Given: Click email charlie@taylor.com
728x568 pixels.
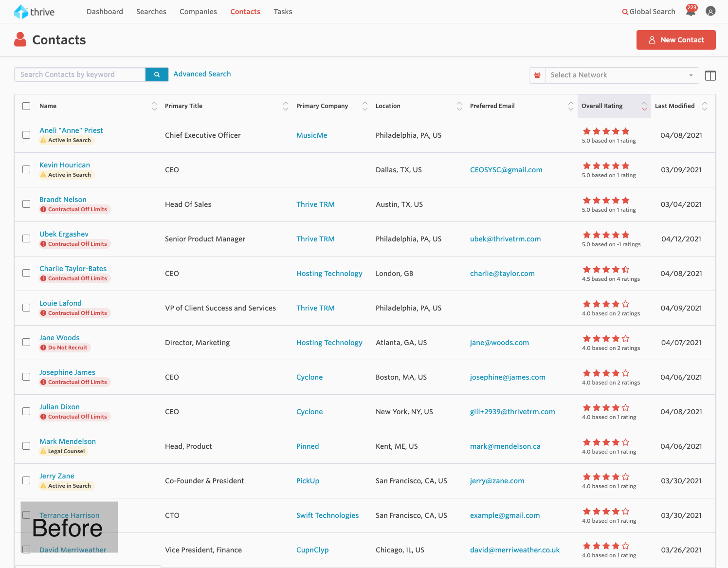Looking at the screenshot, I should click(x=502, y=274).
